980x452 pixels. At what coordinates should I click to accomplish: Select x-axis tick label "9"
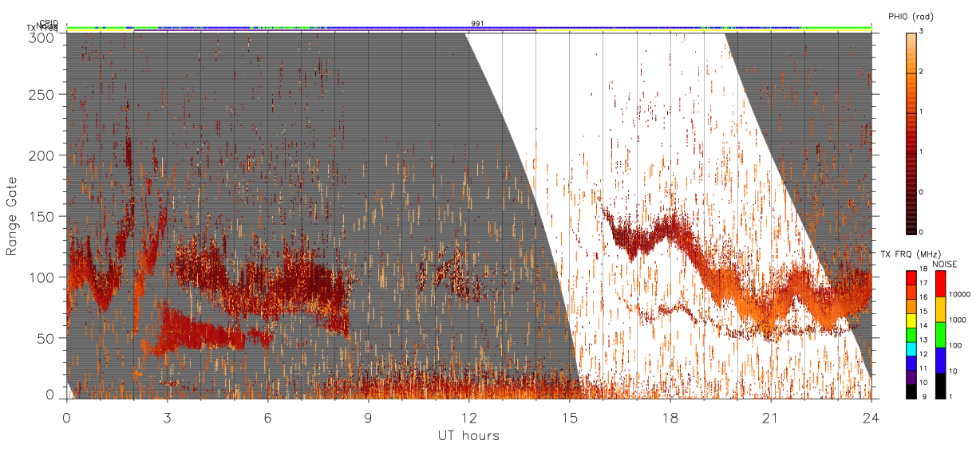[x=368, y=417]
